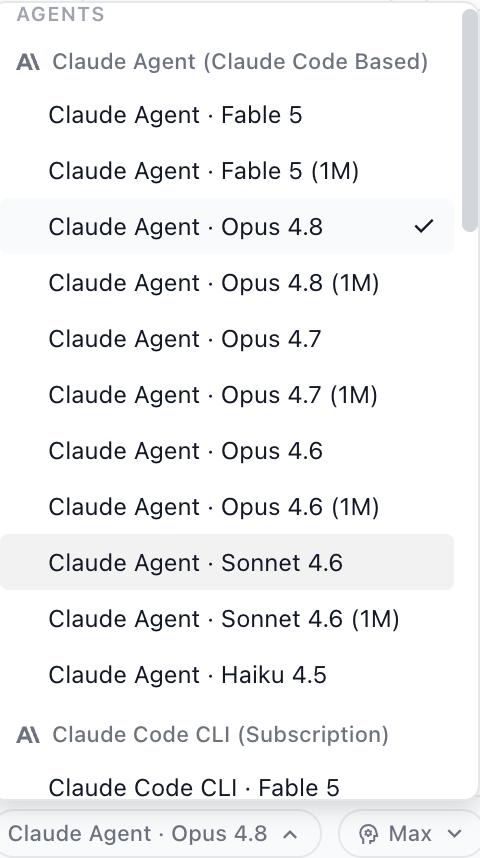The height and width of the screenshot is (858, 480).
Task: Choose Claude Agent · Opus 4.7 (1M)
Action: coord(227,395)
